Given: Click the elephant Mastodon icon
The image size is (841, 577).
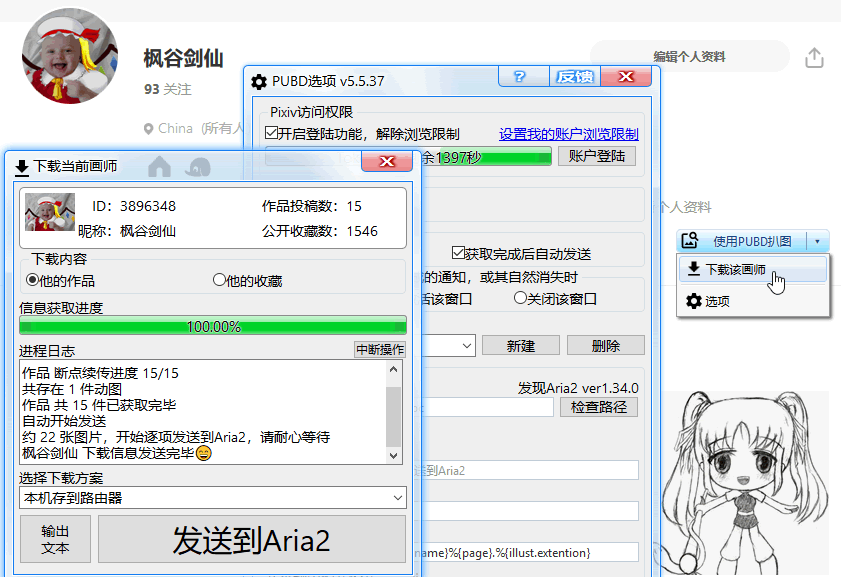Looking at the screenshot, I should tap(198, 167).
